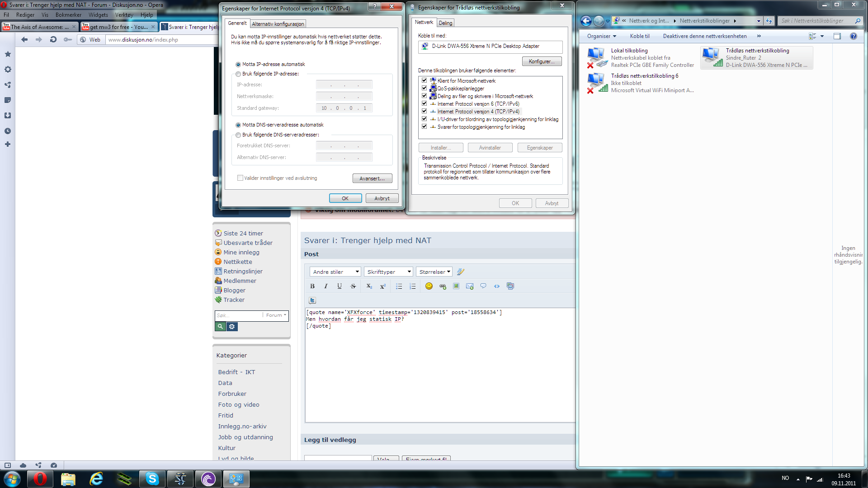Toggle QoS-pakkeplanlegger checkbox

pyautogui.click(x=424, y=88)
